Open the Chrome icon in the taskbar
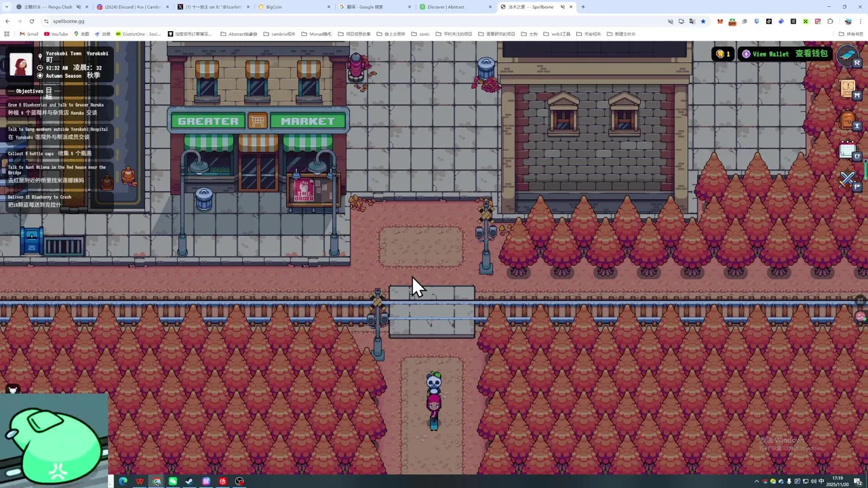 click(x=157, y=481)
